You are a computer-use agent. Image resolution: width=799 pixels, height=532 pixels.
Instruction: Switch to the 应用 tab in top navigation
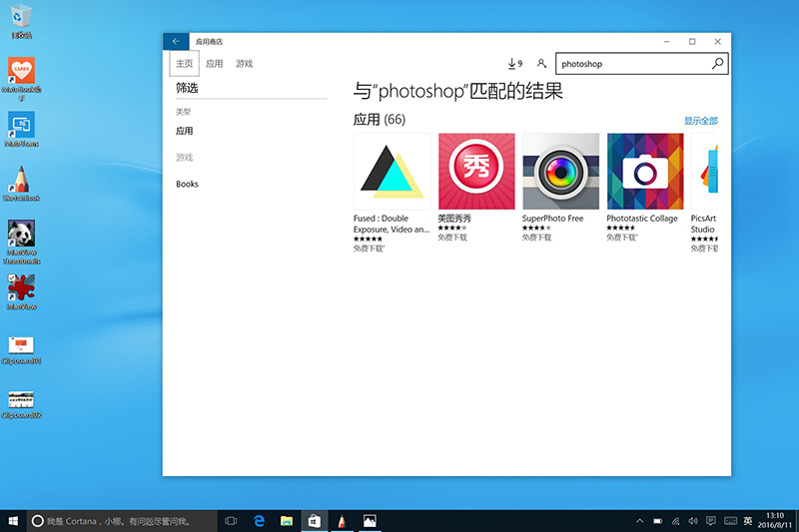click(214, 64)
